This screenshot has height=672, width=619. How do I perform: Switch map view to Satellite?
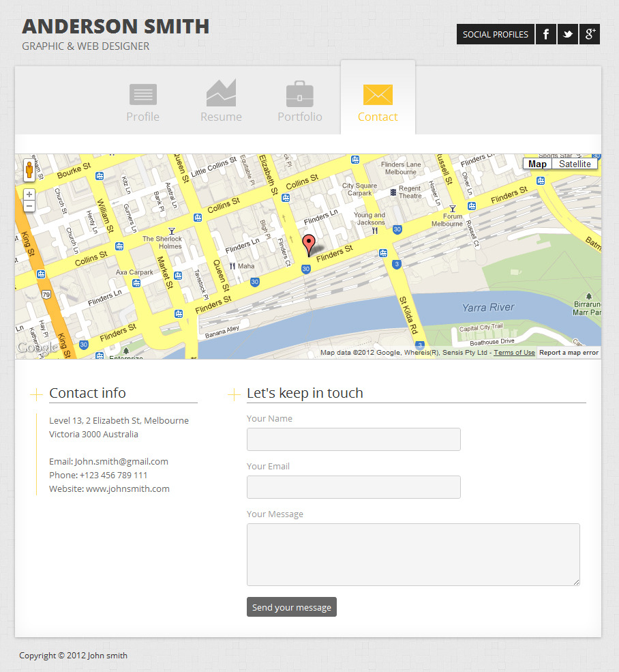(575, 164)
